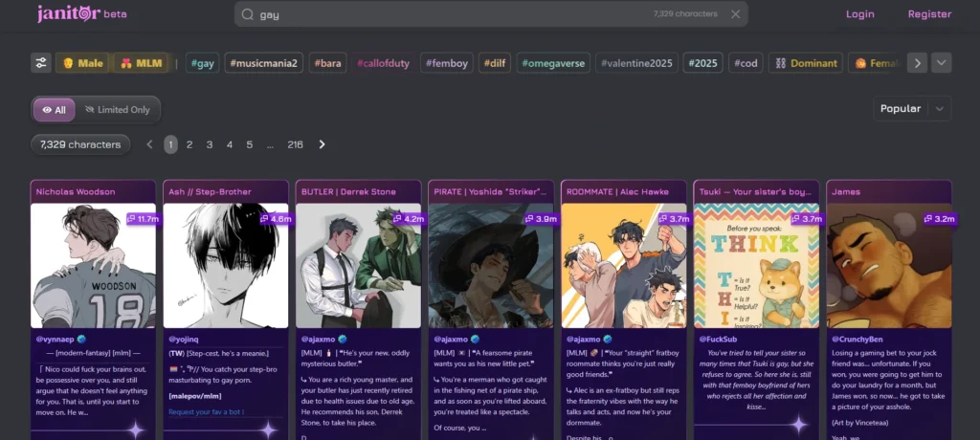Click the THINK poster thumbnail on Tsuki card
980x440 pixels.
[756, 266]
